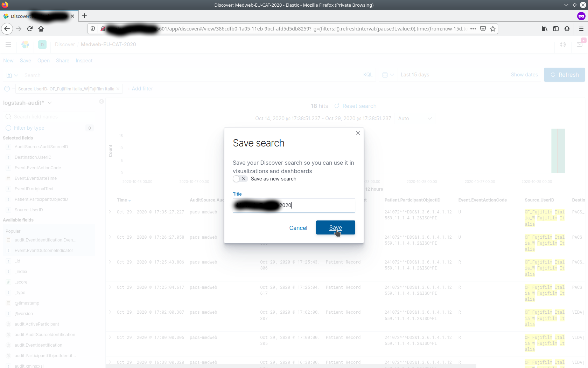
Task: Open the logstash-audit* index pattern dropdown
Action: pos(28,103)
